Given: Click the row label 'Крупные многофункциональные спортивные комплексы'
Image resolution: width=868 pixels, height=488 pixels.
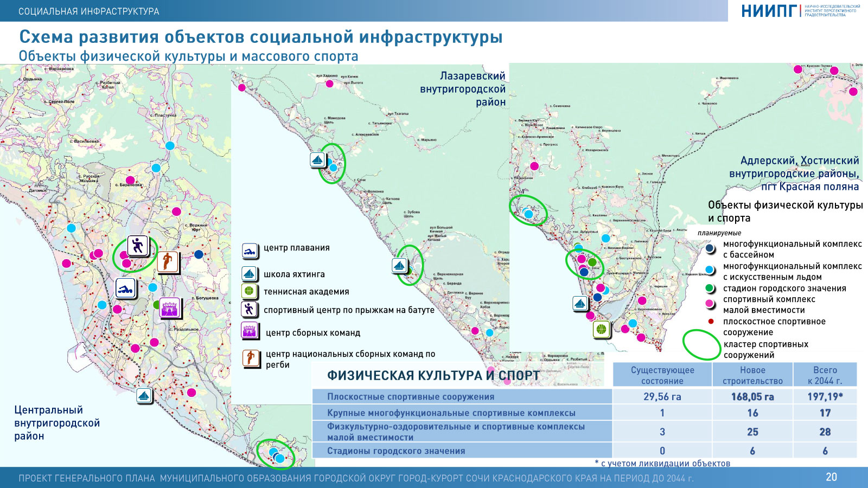Looking at the screenshot, I should click(451, 413).
